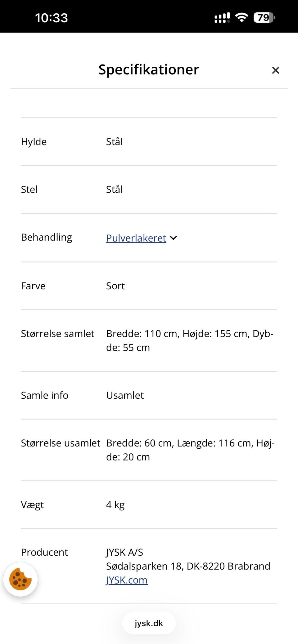Open the Pulverlakeret treatment link
The width and height of the screenshot is (298, 644).
click(136, 238)
